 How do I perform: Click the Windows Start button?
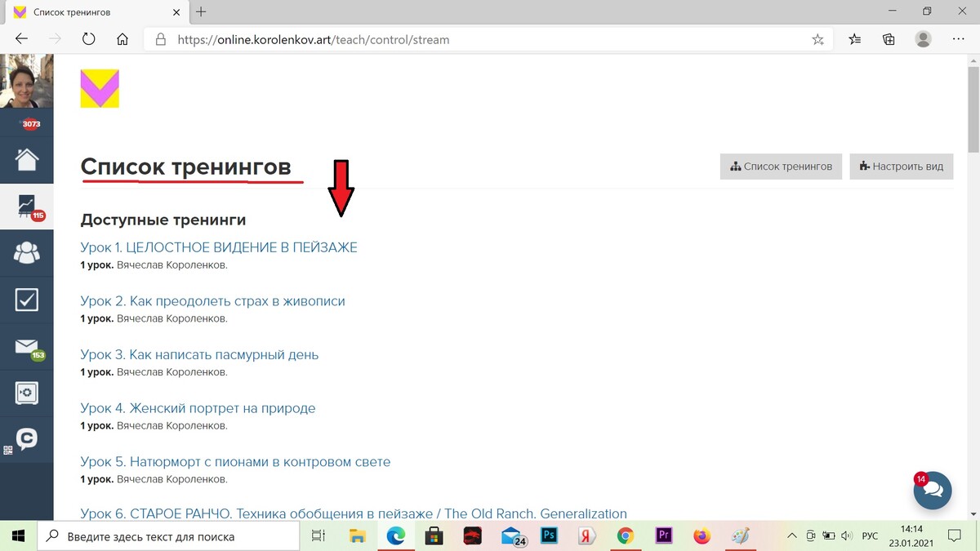tap(18, 535)
